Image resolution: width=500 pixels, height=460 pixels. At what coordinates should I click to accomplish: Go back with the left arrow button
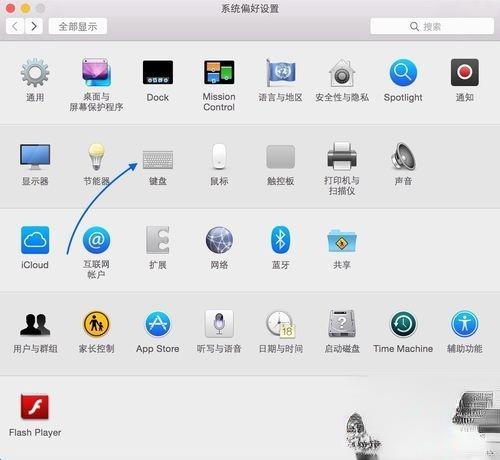click(x=15, y=26)
